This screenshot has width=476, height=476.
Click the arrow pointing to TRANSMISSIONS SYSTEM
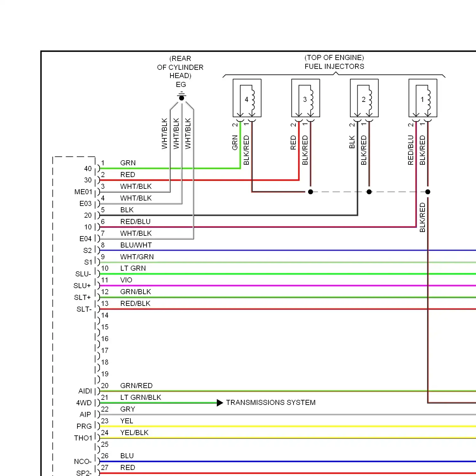pos(220,403)
